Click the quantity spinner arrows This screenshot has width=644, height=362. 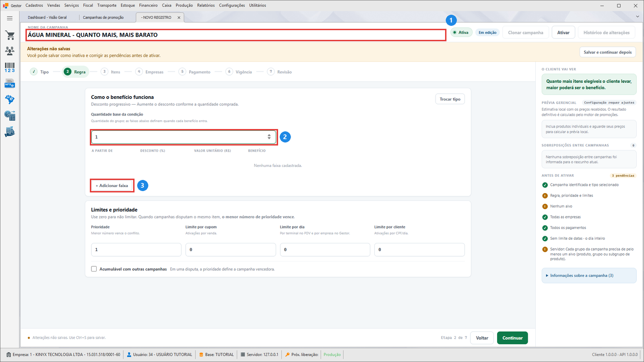coord(269,137)
